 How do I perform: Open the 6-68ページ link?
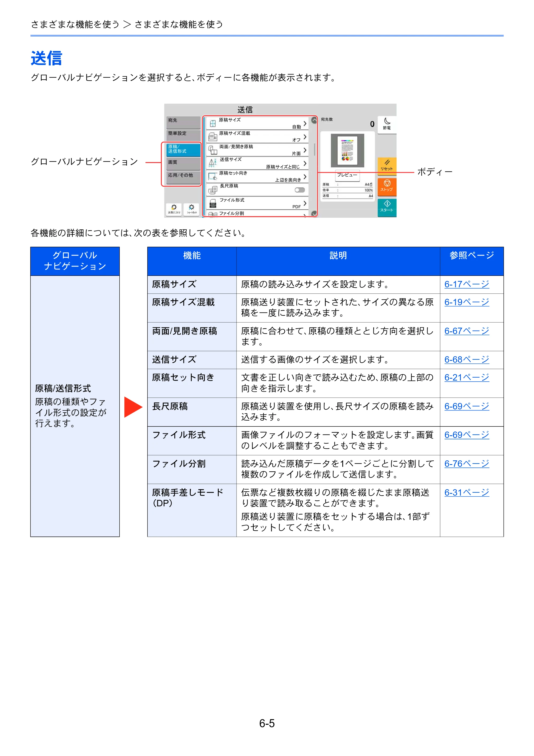466,359
